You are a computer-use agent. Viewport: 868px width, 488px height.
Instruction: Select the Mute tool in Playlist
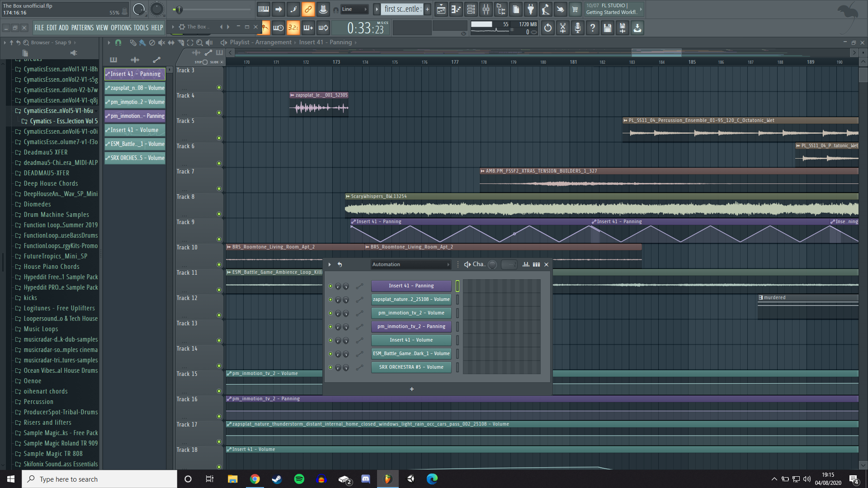pyautogui.click(x=161, y=42)
